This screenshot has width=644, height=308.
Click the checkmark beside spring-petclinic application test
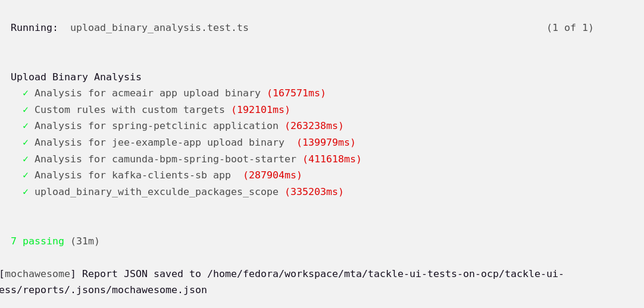(x=26, y=126)
